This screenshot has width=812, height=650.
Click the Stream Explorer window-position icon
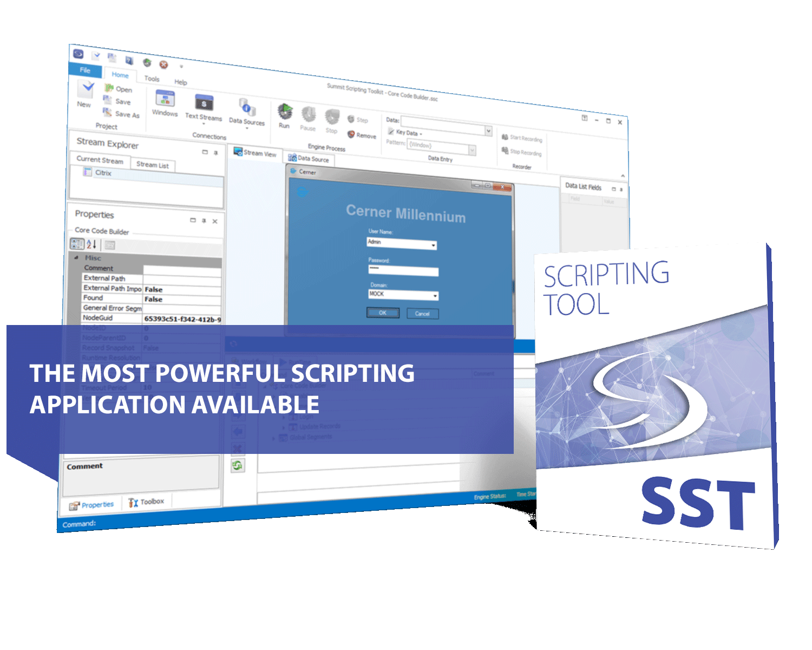tap(205, 152)
